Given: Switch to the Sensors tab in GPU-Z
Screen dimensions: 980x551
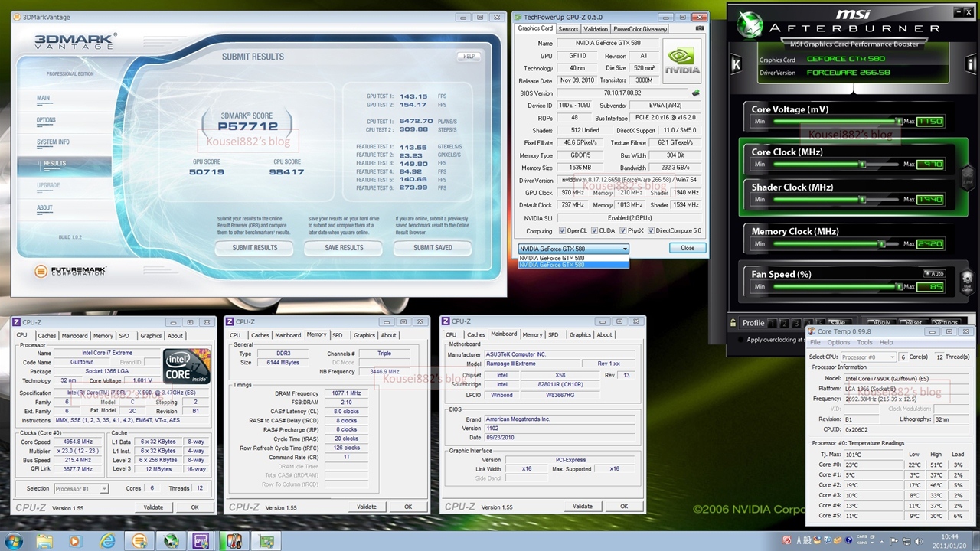Looking at the screenshot, I should point(568,29).
